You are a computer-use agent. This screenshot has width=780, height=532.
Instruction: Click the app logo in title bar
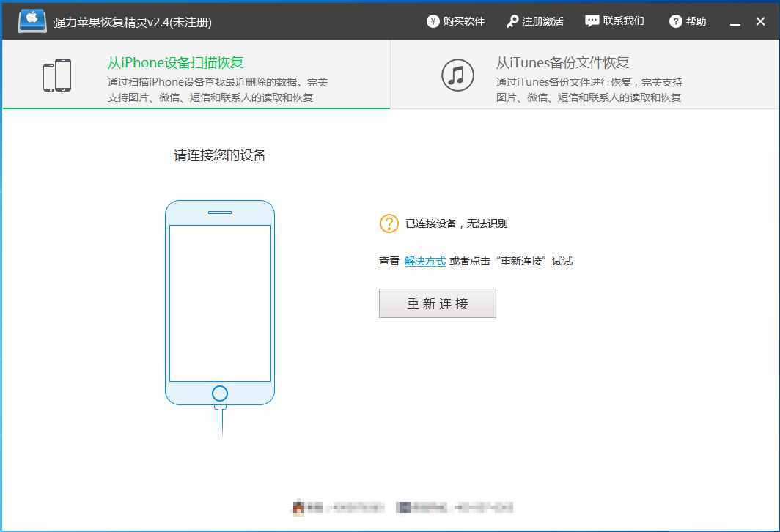click(32, 21)
